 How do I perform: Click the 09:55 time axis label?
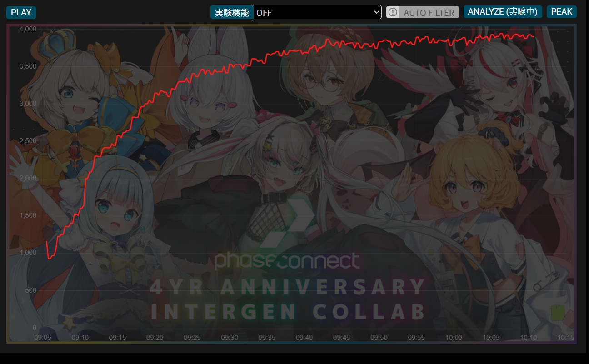coord(416,338)
